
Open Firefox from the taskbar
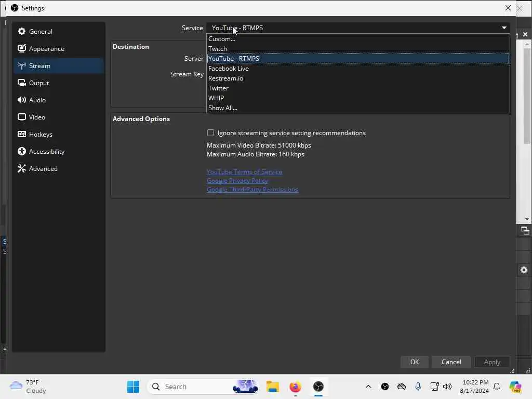[x=296, y=387]
